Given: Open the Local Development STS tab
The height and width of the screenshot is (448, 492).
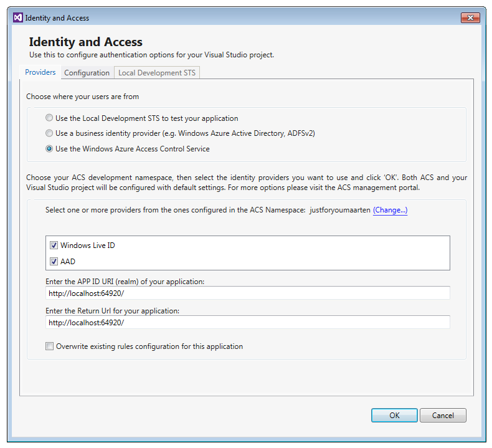Looking at the screenshot, I should pos(157,73).
